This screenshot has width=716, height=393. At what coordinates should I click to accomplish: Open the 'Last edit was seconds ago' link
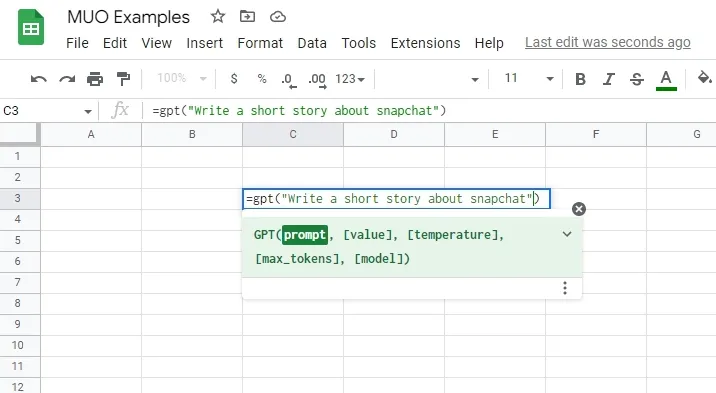pos(607,42)
